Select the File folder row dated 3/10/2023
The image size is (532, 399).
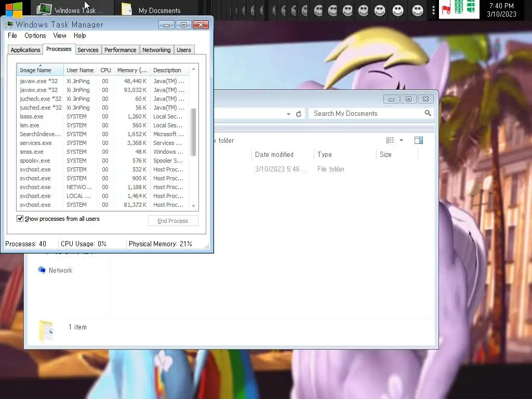pos(315,169)
